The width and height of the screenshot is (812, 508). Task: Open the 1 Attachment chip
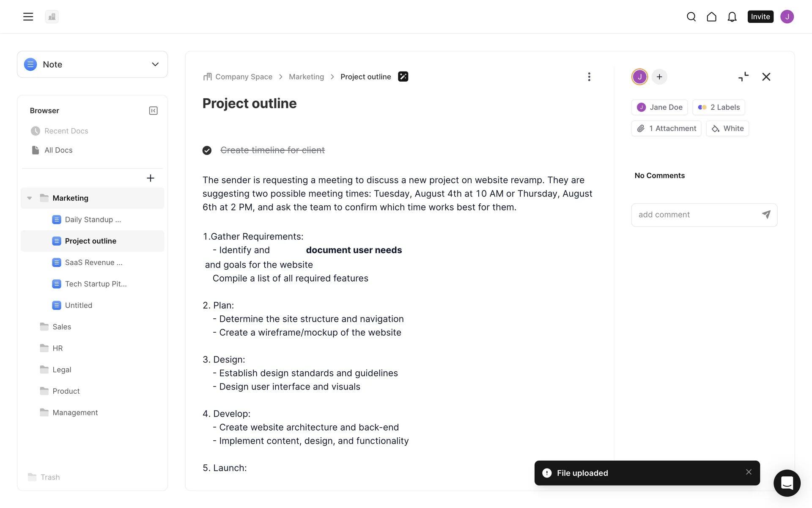coord(666,129)
